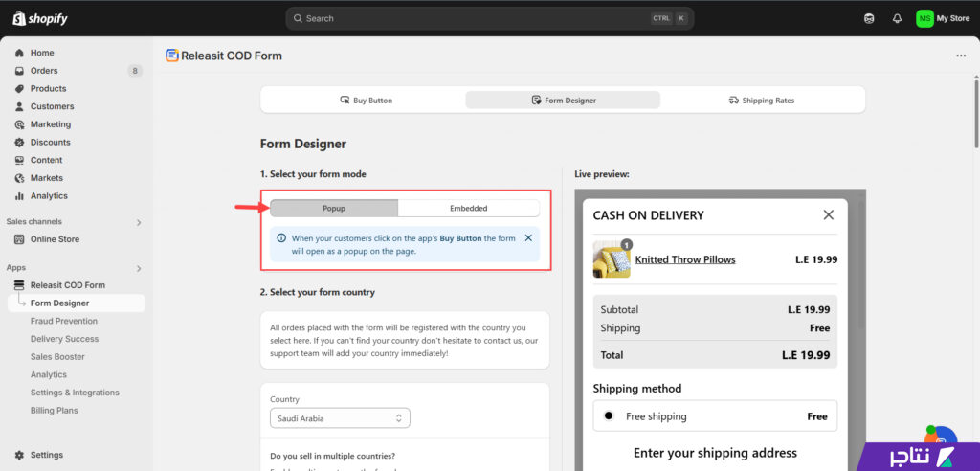
Task: Open the three-dots menu of the app page
Action: coord(961,56)
